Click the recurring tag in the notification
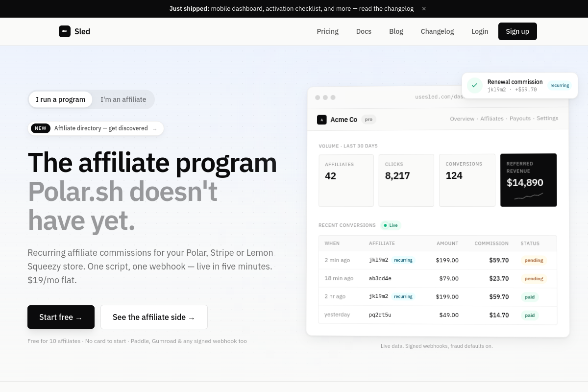The width and height of the screenshot is (588, 392). click(560, 85)
